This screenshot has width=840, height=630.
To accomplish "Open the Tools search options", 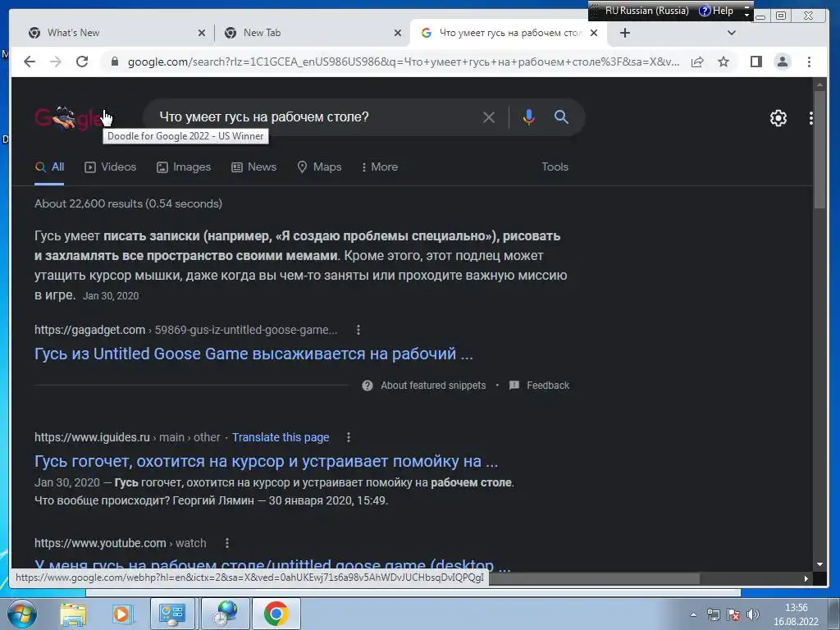I will point(555,167).
